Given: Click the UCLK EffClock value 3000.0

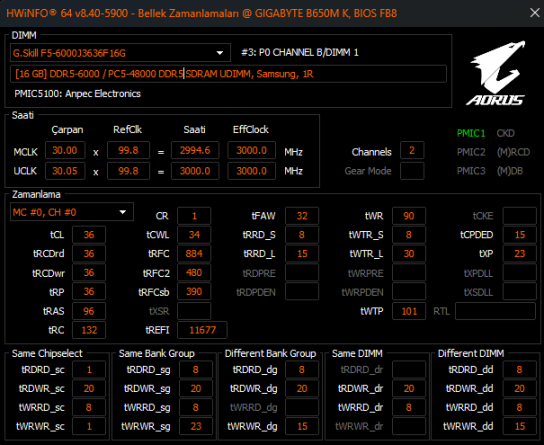Looking at the screenshot, I should click(x=252, y=171).
